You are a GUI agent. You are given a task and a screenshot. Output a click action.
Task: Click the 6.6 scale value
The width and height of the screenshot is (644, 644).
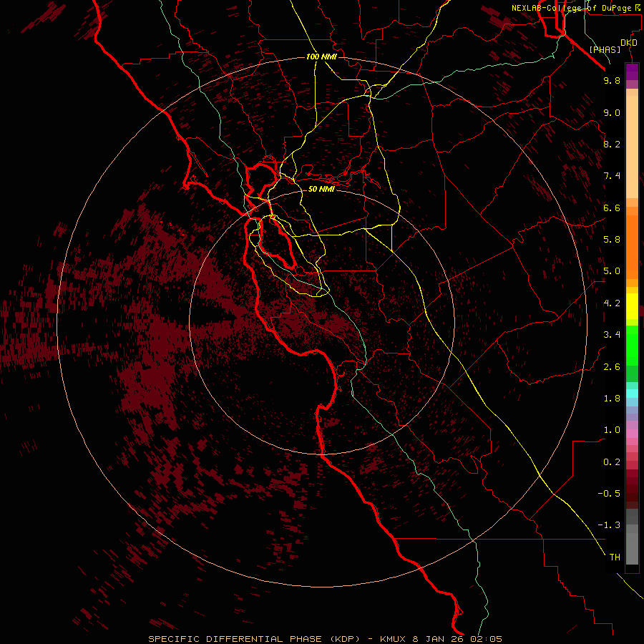pyautogui.click(x=612, y=208)
